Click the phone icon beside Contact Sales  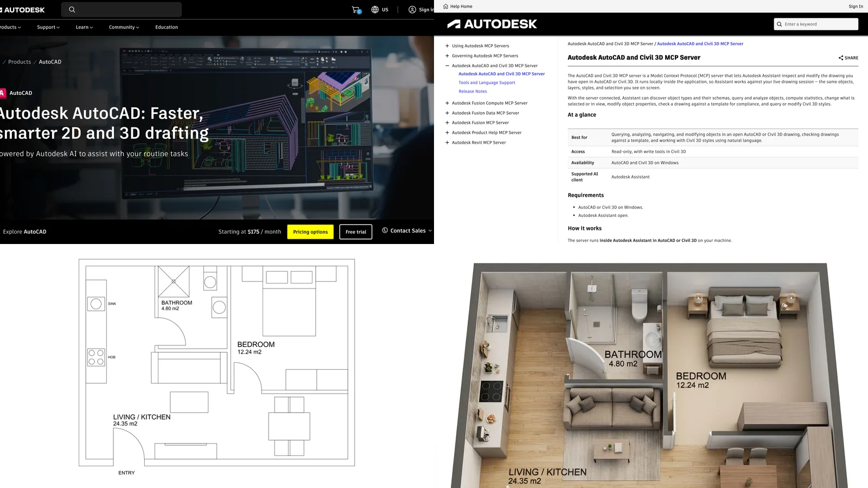click(x=385, y=230)
